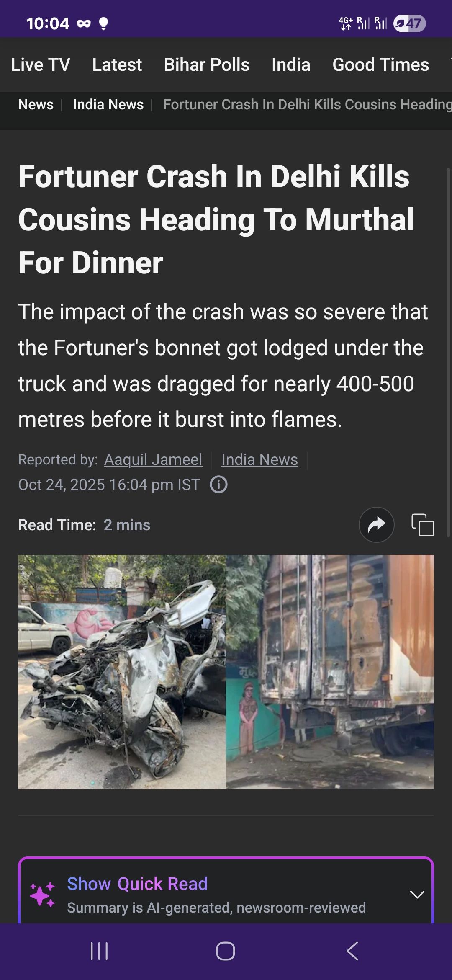Screen dimensions: 452x980
Task: Tap Android back arrow
Action: pyautogui.click(x=352, y=951)
